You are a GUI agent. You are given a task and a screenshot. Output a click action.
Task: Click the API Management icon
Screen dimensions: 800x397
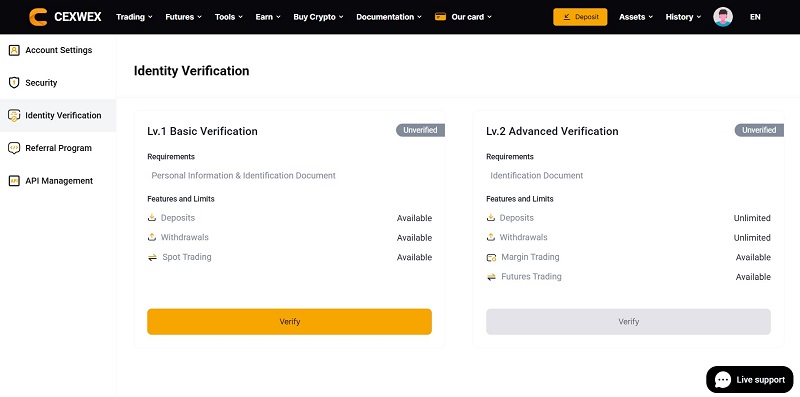tap(14, 181)
